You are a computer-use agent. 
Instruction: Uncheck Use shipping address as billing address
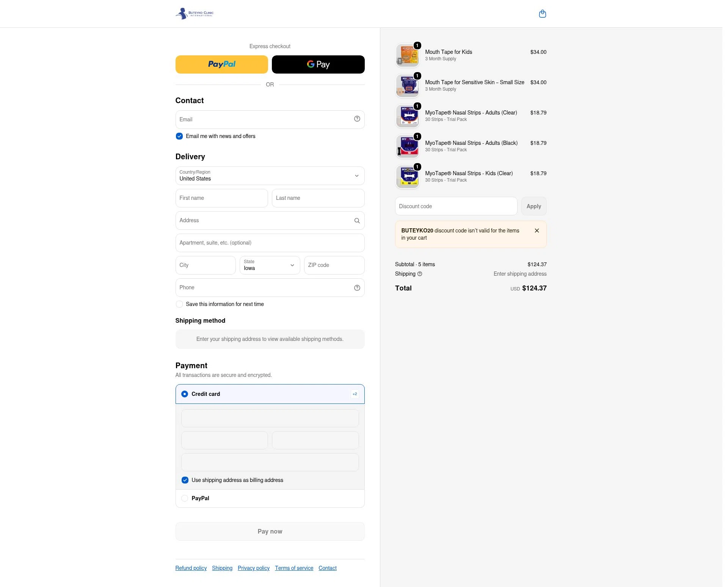185,480
